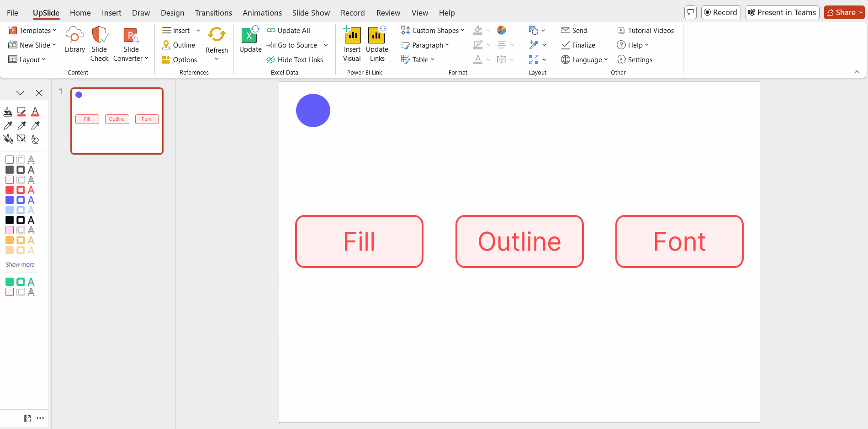Click Show more colors link
Screen dimensions: 868x429
(x=20, y=265)
